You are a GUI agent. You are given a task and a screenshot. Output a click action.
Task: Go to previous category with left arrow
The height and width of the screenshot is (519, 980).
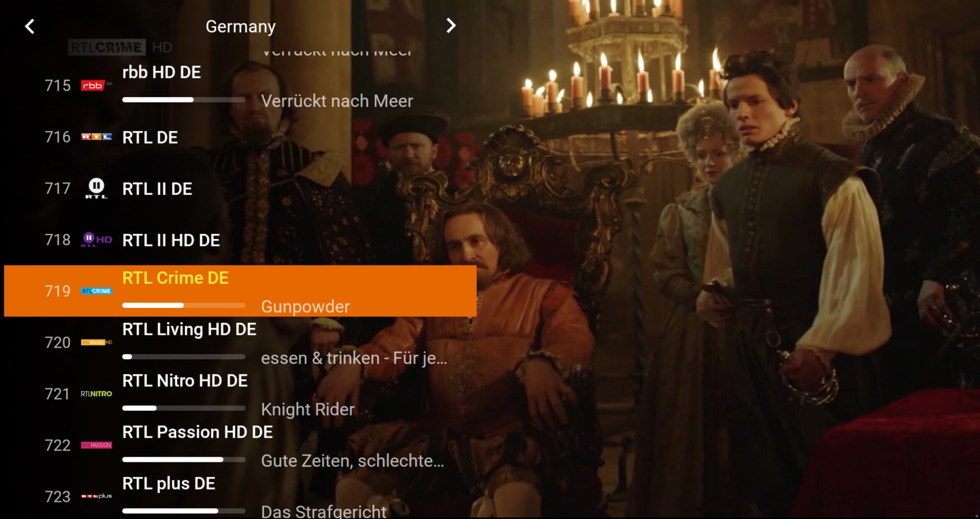(29, 26)
